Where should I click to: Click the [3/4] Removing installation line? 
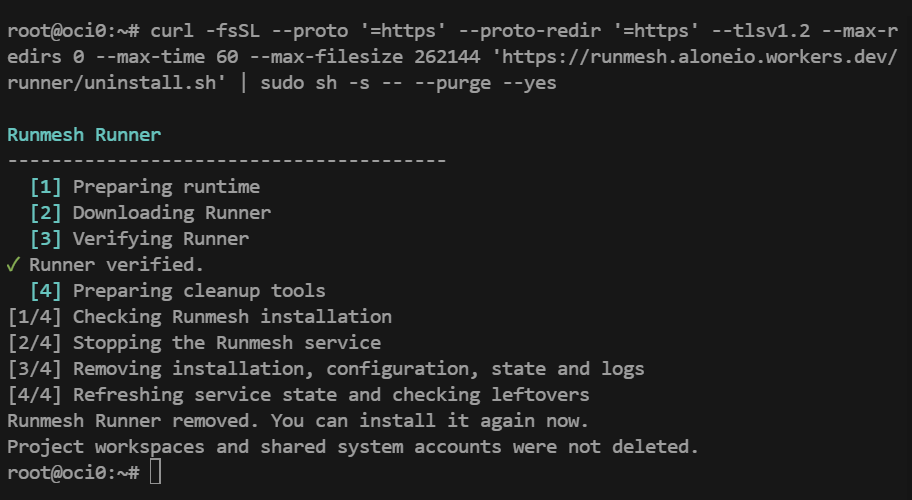point(326,369)
